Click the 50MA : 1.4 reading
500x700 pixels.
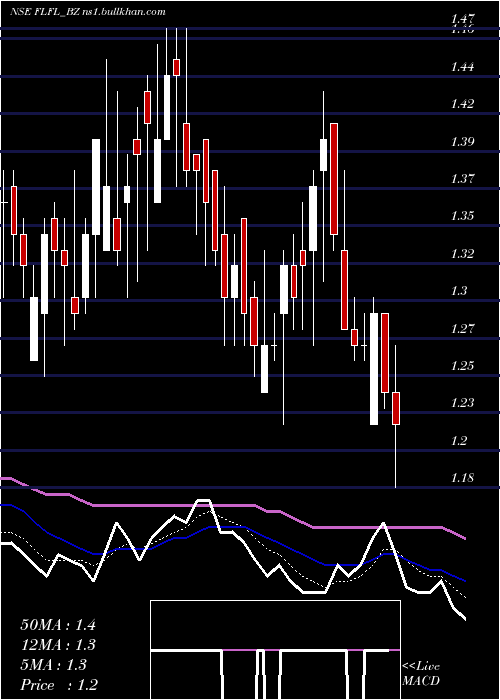(58, 625)
